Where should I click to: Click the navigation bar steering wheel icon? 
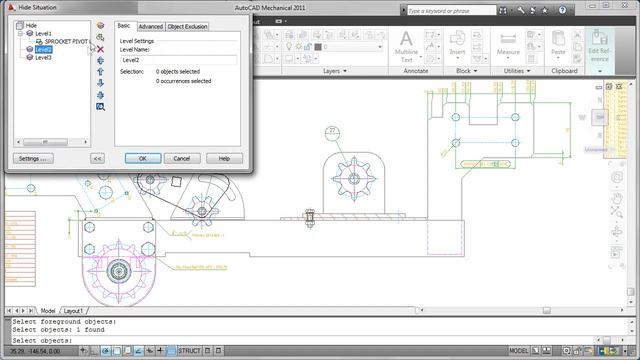tap(616, 177)
